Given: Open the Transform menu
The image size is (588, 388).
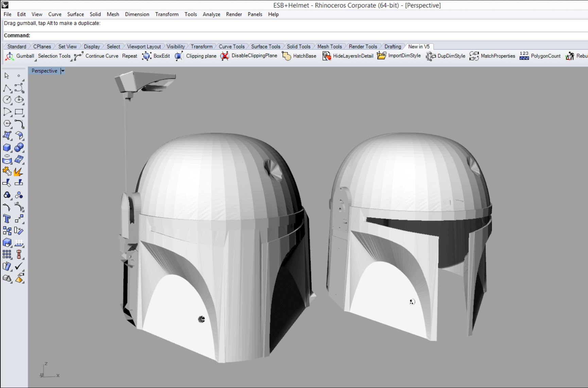Looking at the screenshot, I should click(167, 14).
